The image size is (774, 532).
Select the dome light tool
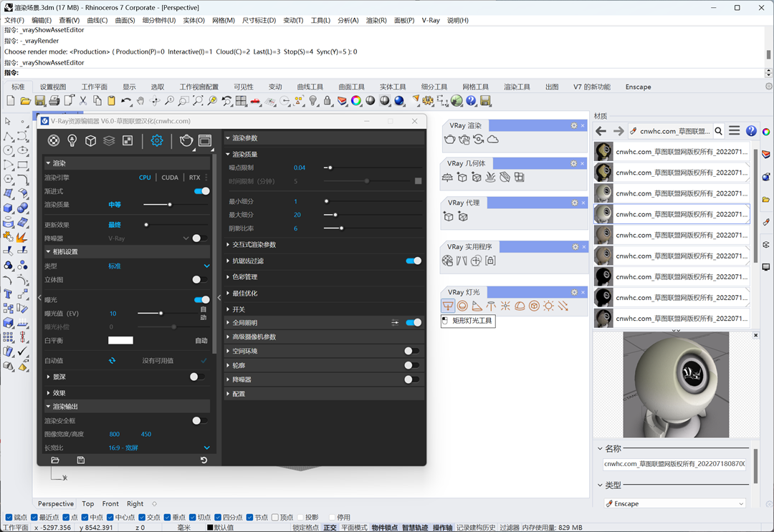[520, 306]
